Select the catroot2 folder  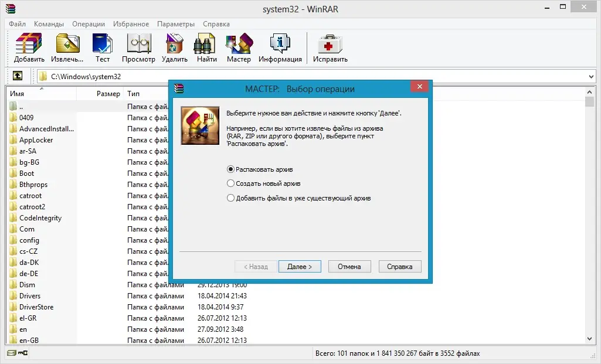point(32,206)
